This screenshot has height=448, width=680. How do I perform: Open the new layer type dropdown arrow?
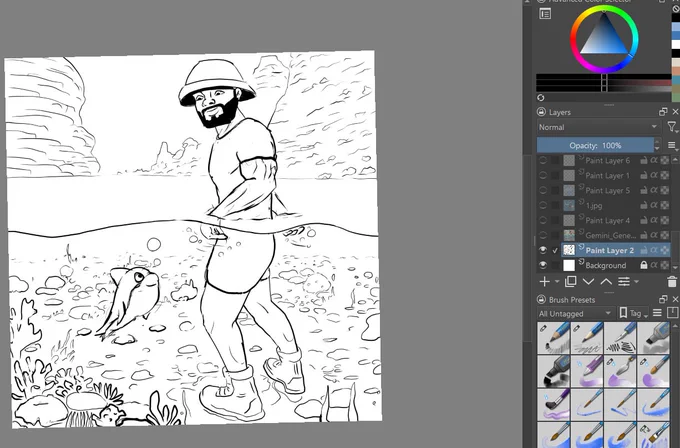(557, 281)
